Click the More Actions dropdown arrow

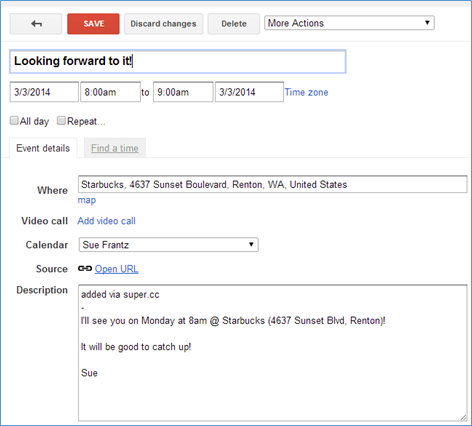click(427, 23)
